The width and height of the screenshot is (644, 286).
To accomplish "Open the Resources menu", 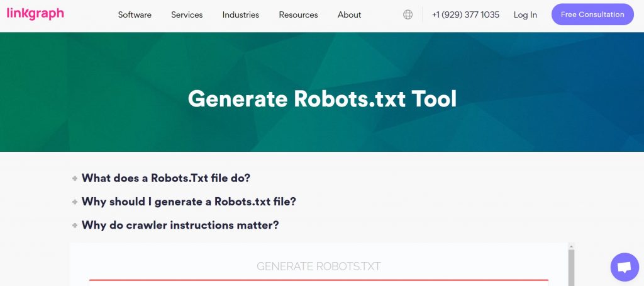I will point(298,14).
